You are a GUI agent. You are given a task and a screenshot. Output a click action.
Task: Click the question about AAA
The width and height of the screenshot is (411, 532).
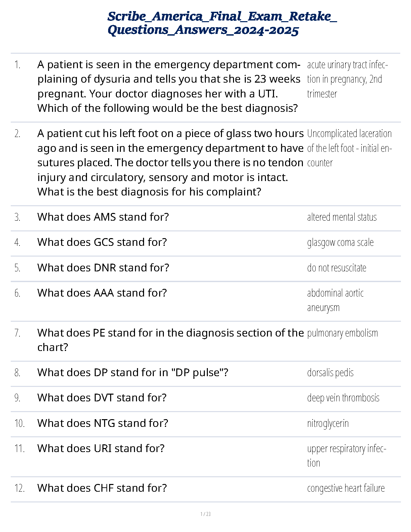tap(102, 293)
